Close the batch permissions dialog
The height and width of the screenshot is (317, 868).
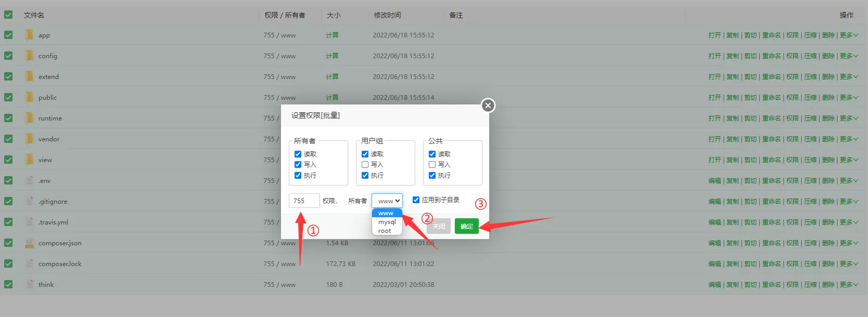click(x=488, y=105)
